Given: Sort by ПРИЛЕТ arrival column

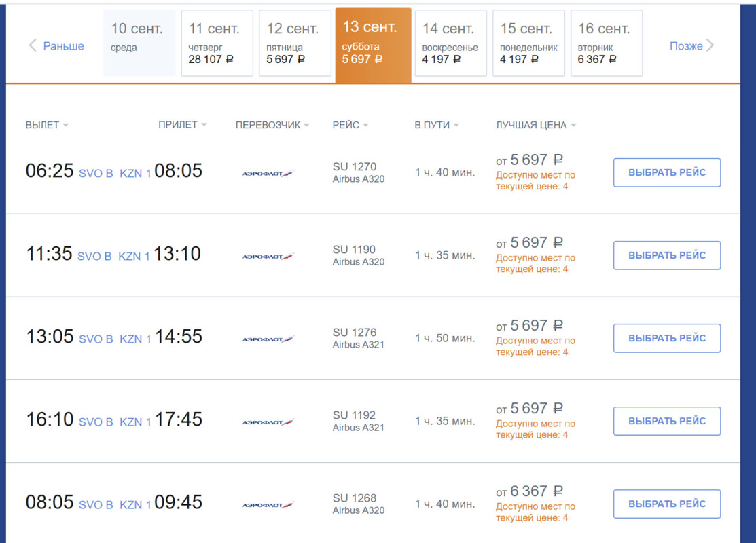Looking at the screenshot, I should (x=183, y=125).
